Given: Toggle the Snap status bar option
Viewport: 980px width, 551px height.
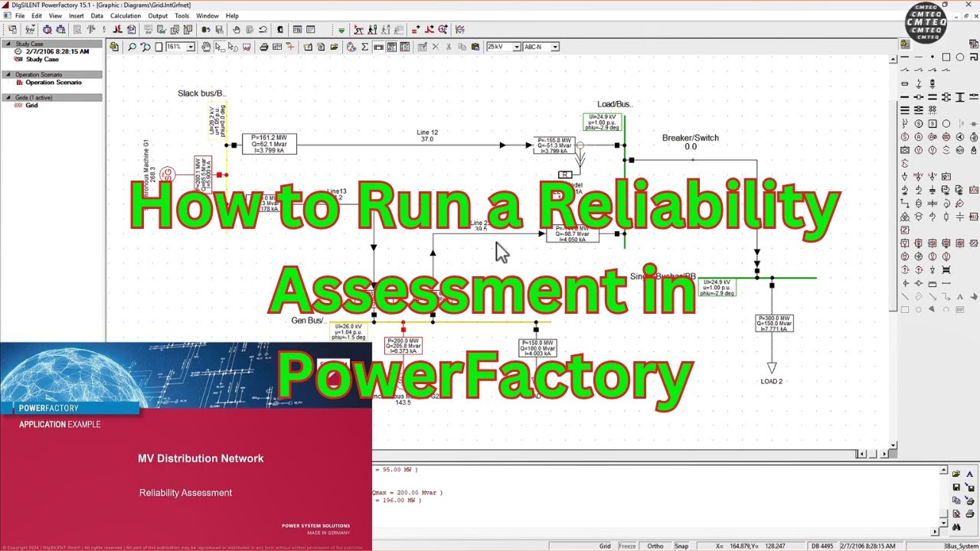Looking at the screenshot, I should (681, 546).
